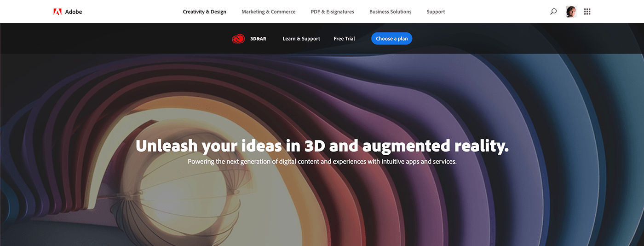Click the Adobe logo icon
This screenshot has height=246, width=644.
coord(57,12)
